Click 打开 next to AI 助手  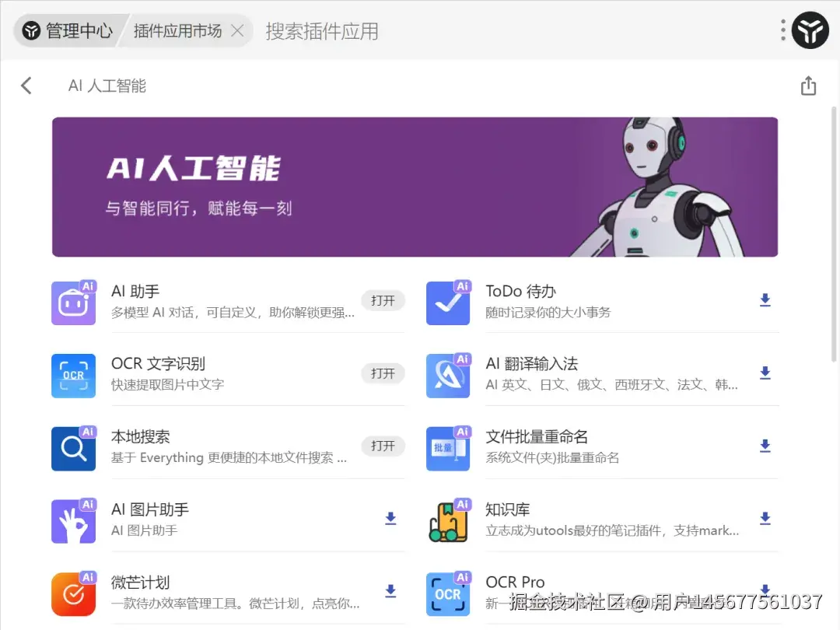[383, 300]
